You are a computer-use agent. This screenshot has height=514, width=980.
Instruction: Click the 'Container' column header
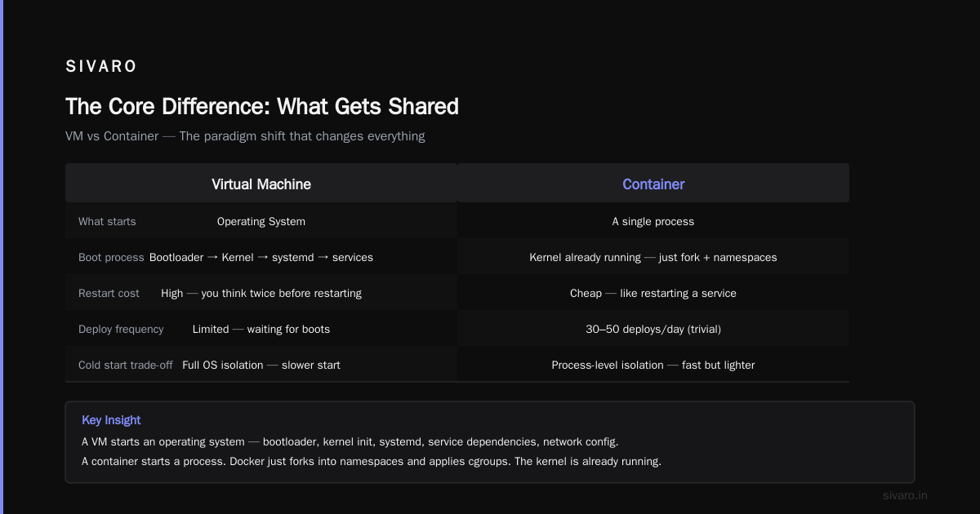[653, 184]
